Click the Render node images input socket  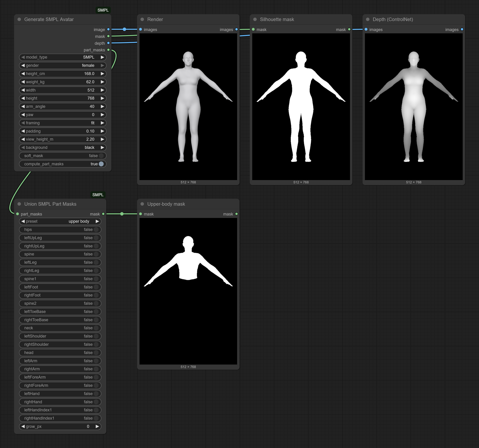pyautogui.click(x=140, y=29)
